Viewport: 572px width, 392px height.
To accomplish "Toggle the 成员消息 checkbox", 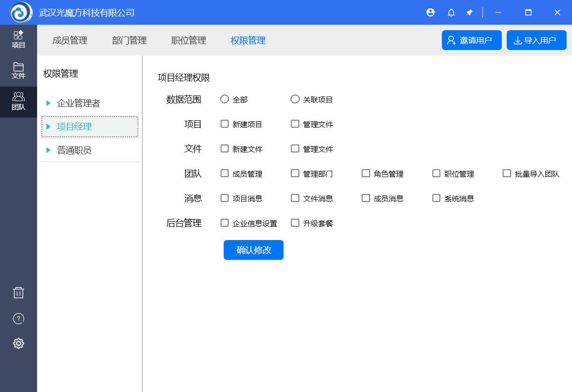I will pyautogui.click(x=366, y=198).
